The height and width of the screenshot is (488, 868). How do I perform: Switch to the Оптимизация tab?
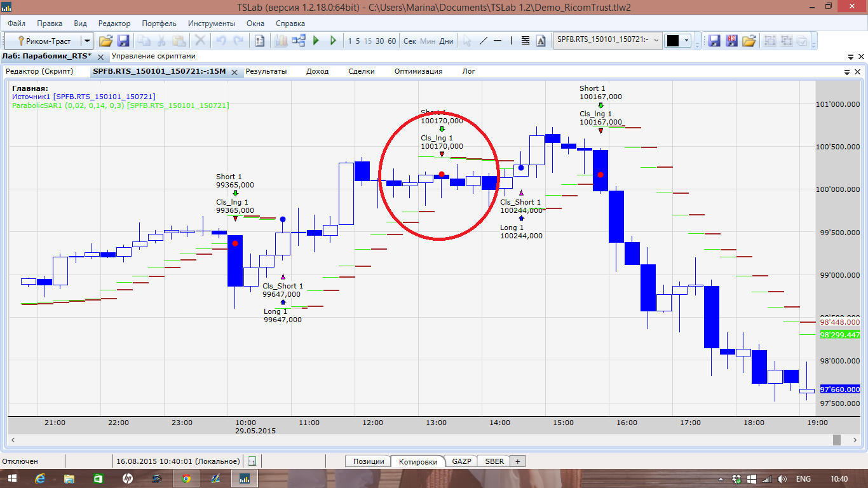(418, 71)
